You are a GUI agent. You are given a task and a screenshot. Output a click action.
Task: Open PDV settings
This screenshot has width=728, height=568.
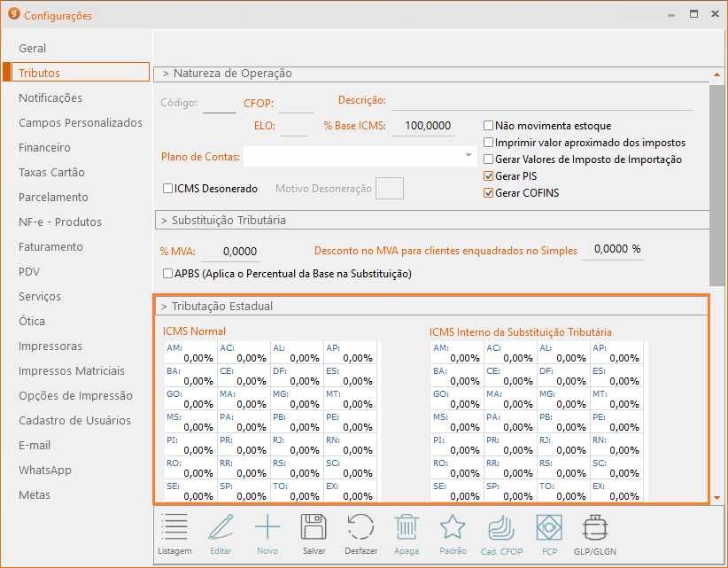pyautogui.click(x=29, y=272)
